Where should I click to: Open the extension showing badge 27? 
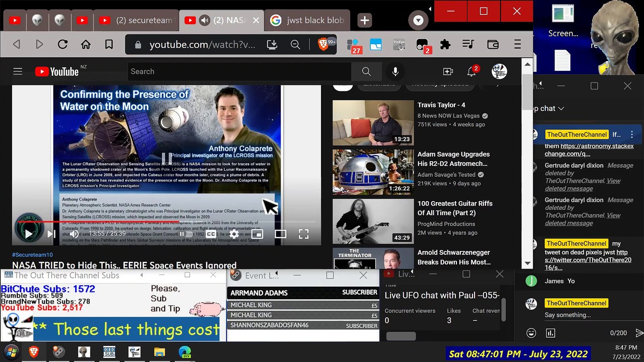(x=354, y=46)
